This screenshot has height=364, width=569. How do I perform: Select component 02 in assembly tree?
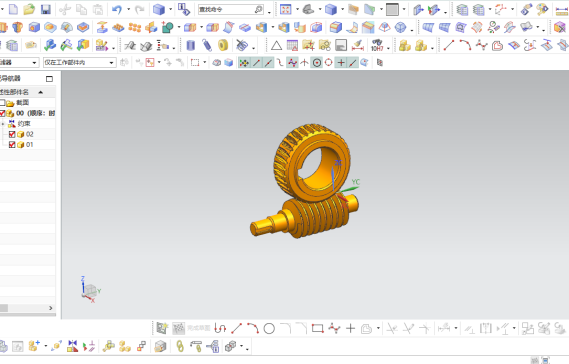tap(30, 134)
